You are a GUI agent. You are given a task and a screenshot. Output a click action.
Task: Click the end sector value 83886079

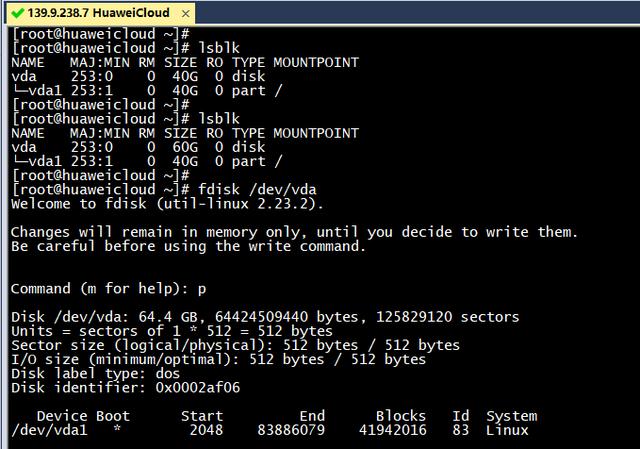coord(291,430)
